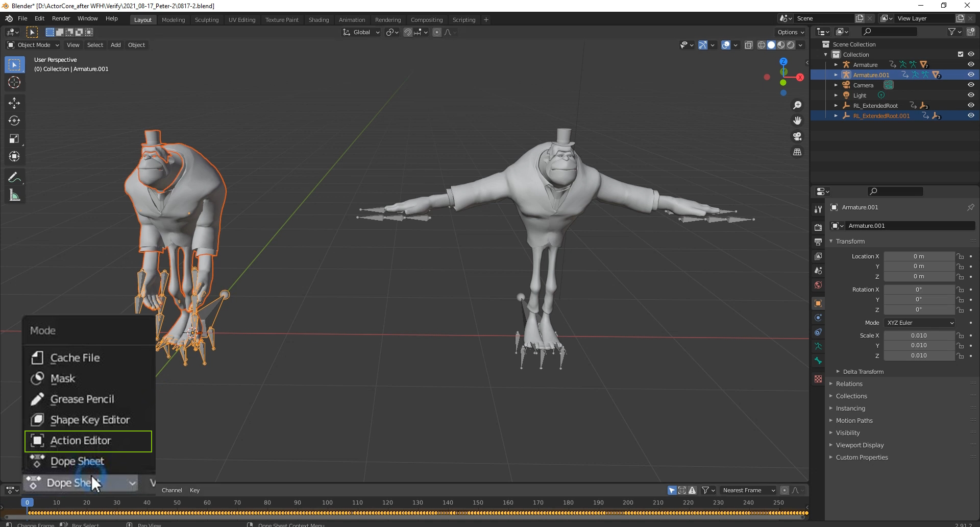Hide the Armature object with its eye icon
Screen dimensions: 980x527
971,64
